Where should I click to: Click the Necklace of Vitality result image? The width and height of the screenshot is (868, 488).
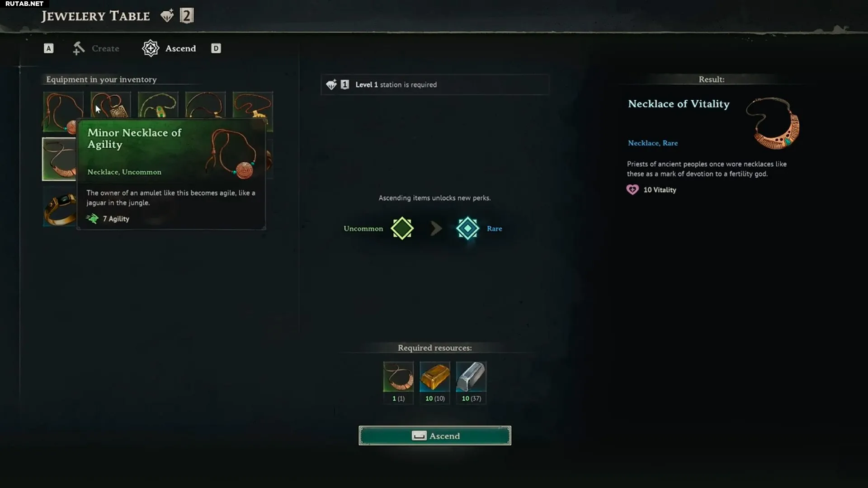(773, 123)
